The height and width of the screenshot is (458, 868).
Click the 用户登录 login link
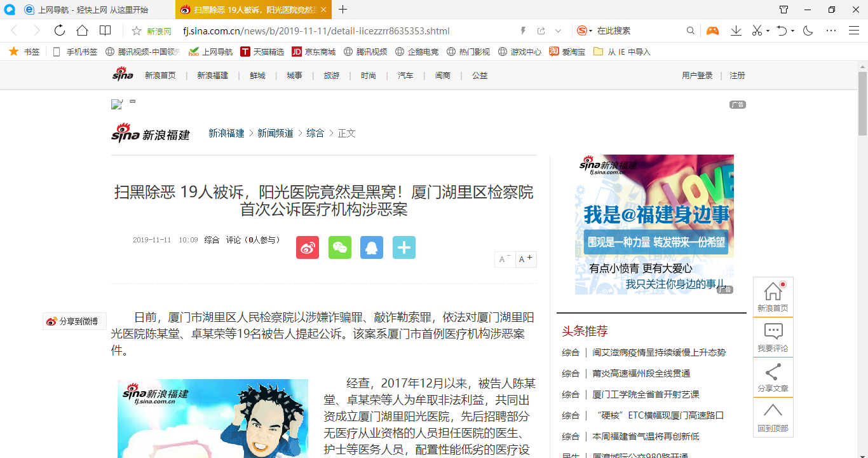point(697,76)
